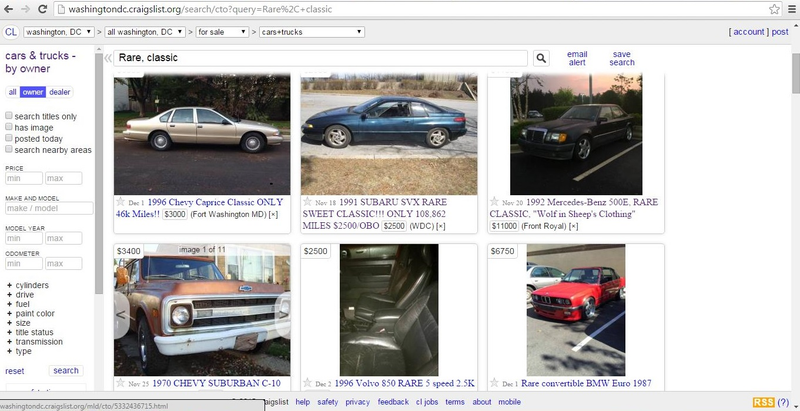Expand the title status filter
The height and width of the screenshot is (411, 800).
[30, 332]
